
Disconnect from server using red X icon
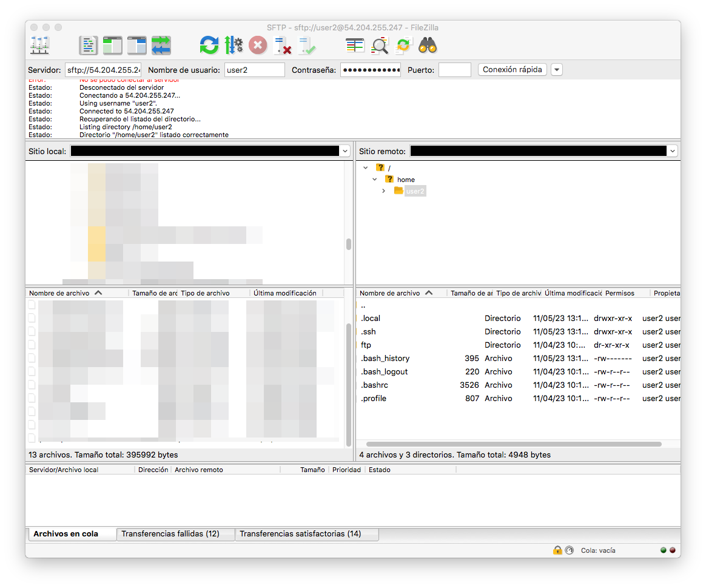282,46
